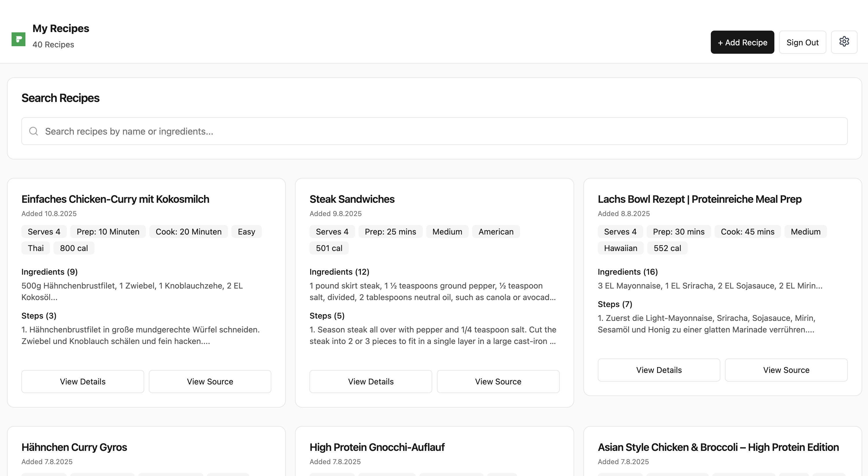This screenshot has height=476, width=868.
Task: Open settings via the gear icon
Action: (844, 42)
